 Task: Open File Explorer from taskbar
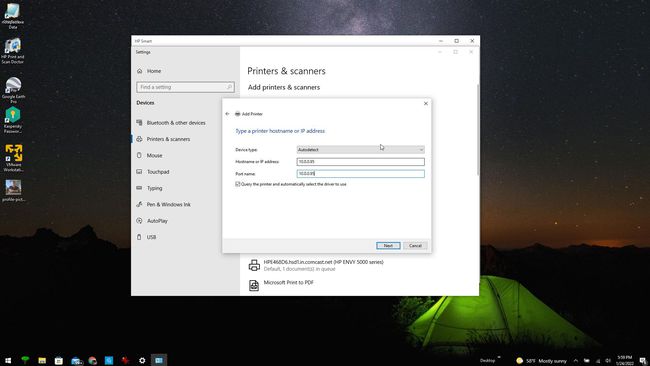(x=42, y=361)
